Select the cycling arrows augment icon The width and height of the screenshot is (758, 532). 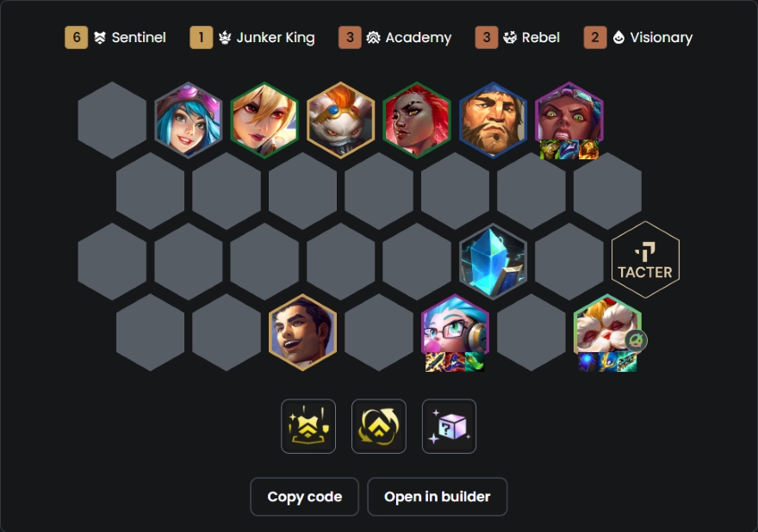click(378, 426)
